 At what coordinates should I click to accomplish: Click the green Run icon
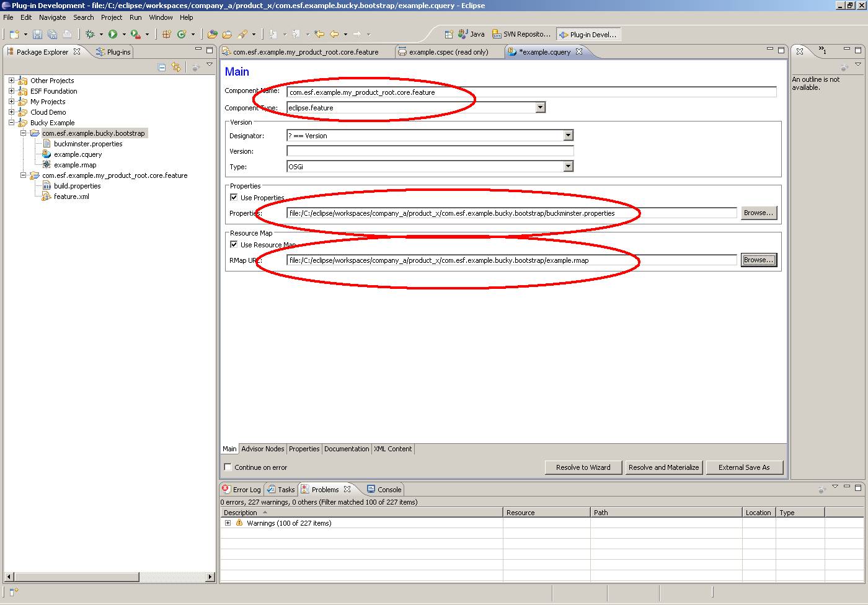113,34
